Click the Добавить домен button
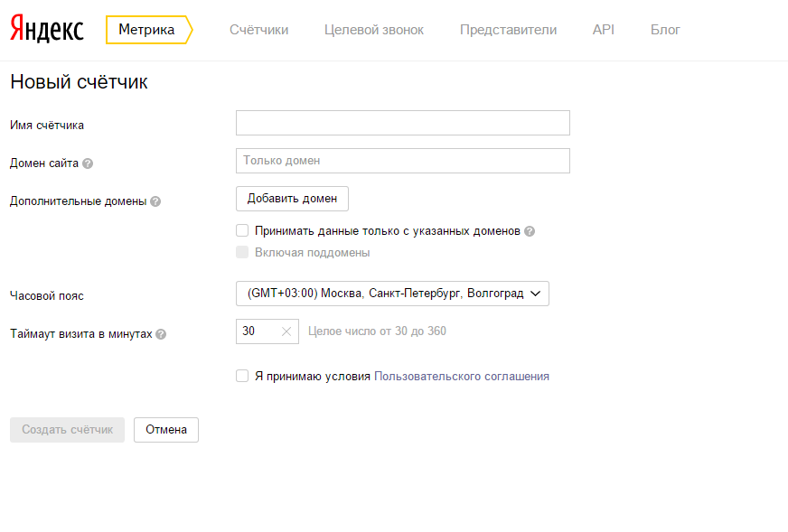This screenshot has width=788, height=532. [292, 199]
